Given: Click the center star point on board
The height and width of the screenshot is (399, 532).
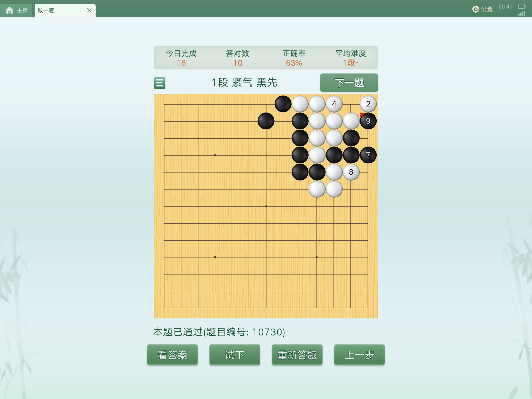Looking at the screenshot, I should (x=266, y=206).
